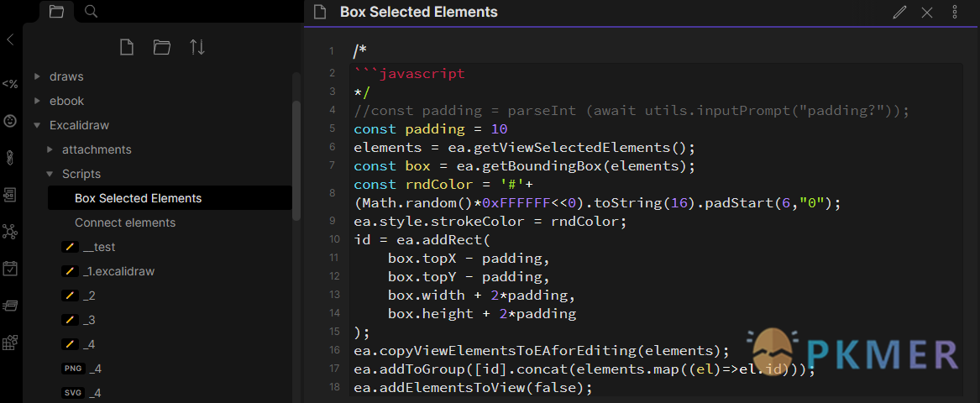Click the stacked cards ribbon icon
This screenshot has width=980, height=403.
point(10,306)
